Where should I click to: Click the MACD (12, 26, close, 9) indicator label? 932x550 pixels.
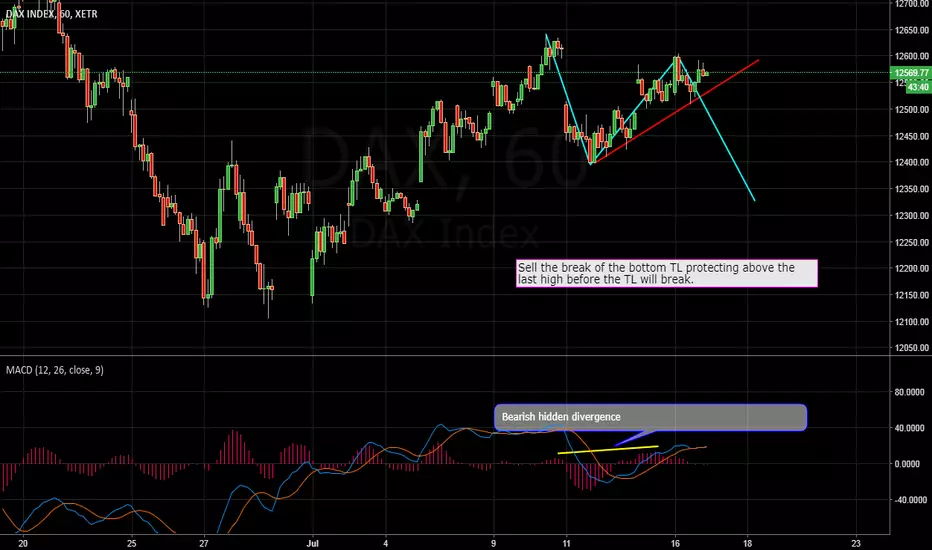click(55, 370)
